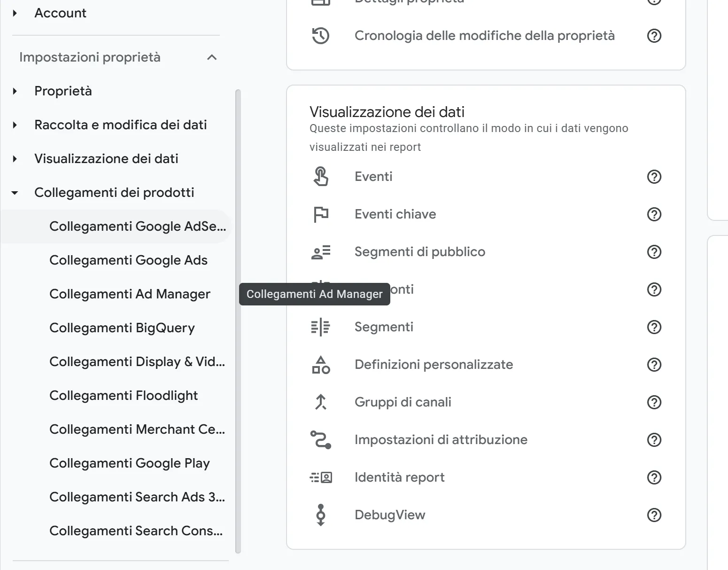
Task: Expand the Raccolta e modifica dei dati arrow
Action: [15, 125]
